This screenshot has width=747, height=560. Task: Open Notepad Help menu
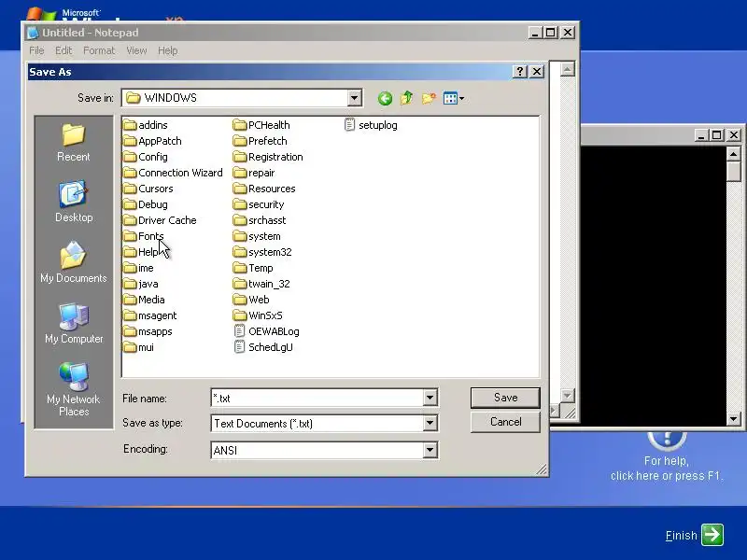point(168,50)
